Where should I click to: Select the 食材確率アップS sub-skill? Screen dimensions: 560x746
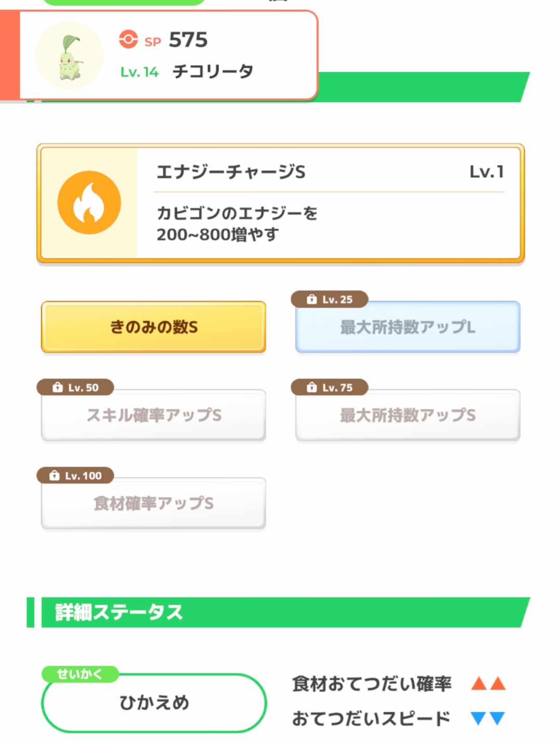[x=154, y=504]
